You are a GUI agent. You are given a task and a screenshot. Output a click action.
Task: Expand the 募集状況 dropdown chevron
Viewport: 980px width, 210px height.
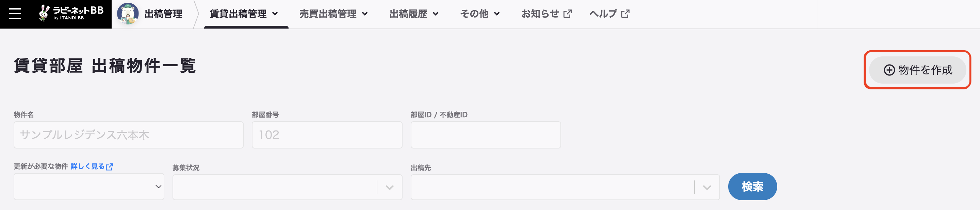coord(389,187)
